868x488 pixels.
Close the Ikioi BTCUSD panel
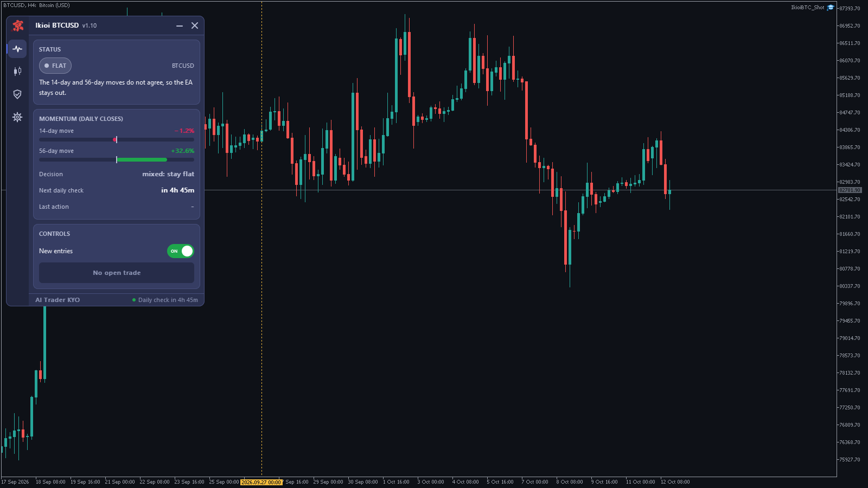[x=195, y=25]
